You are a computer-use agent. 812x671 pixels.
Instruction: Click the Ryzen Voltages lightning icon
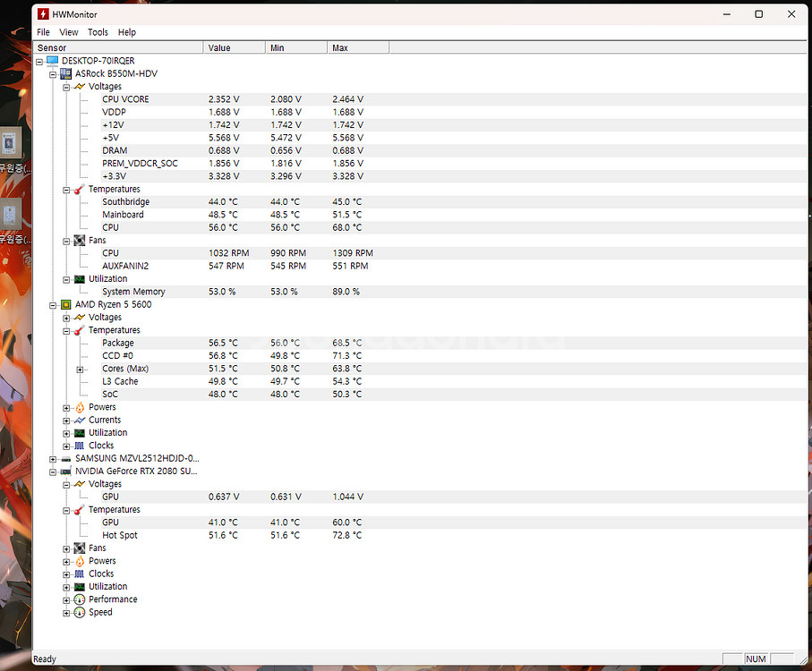[80, 317]
